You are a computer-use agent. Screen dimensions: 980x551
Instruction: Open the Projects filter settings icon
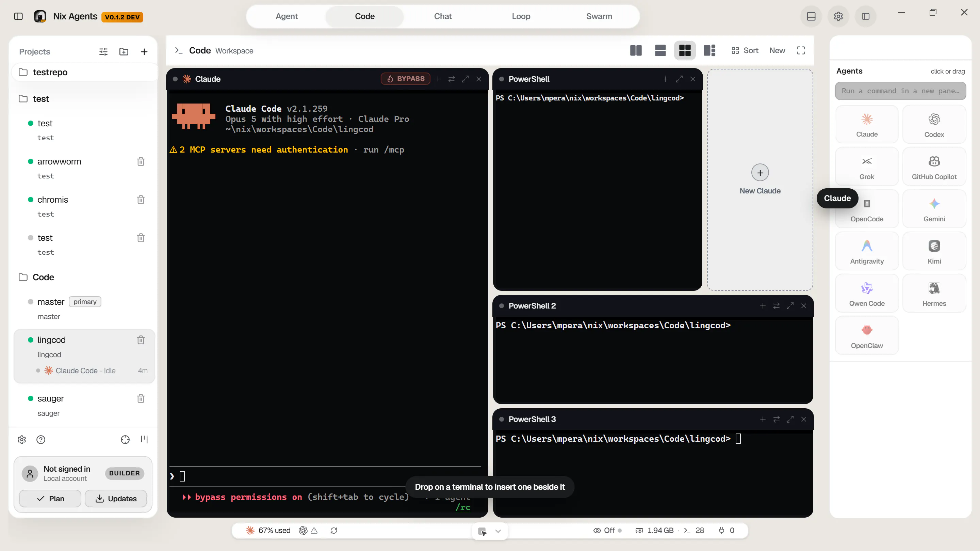(103, 51)
